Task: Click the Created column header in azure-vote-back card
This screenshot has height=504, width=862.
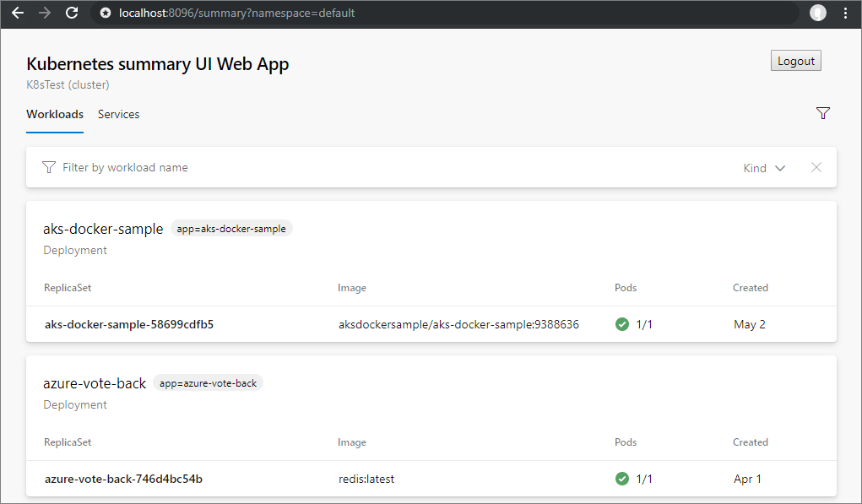Action: coord(751,442)
